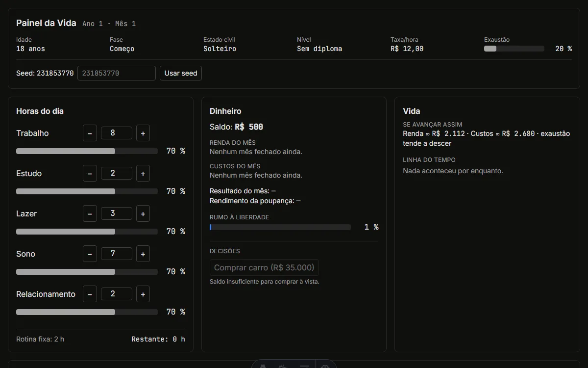Click 'Nada aconteceu por enquanto.' timeline text
Viewport: 588px width, 368px height.
[x=453, y=171]
